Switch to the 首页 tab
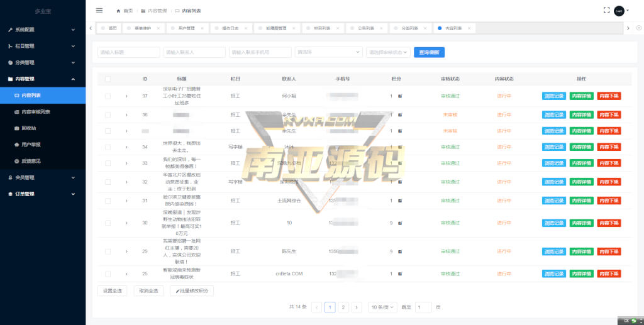Viewport: 644px width, 325px height. tap(109, 28)
